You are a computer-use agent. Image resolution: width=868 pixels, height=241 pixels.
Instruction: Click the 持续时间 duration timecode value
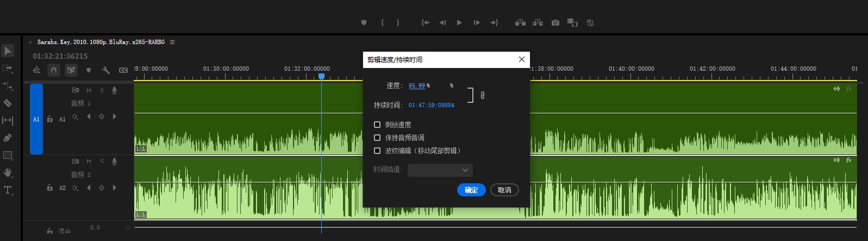431,105
